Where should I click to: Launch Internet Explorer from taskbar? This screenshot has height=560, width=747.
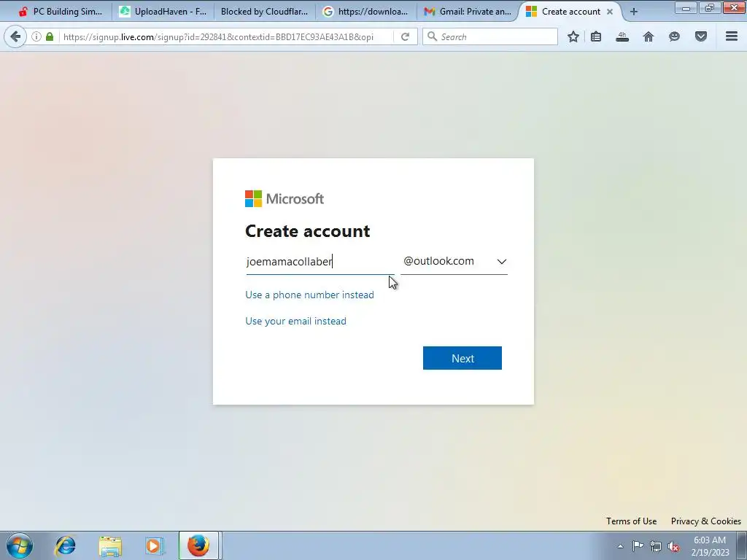point(65,545)
